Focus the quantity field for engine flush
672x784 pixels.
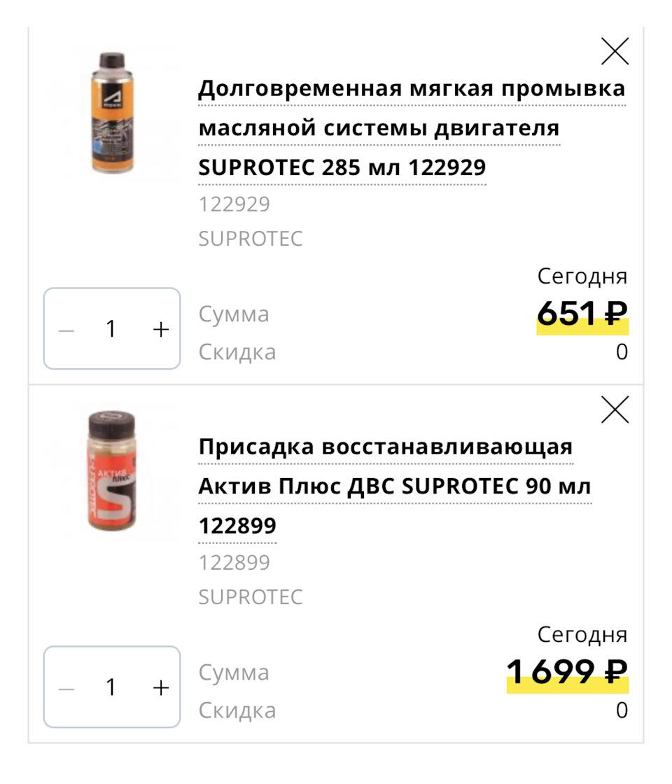(111, 330)
